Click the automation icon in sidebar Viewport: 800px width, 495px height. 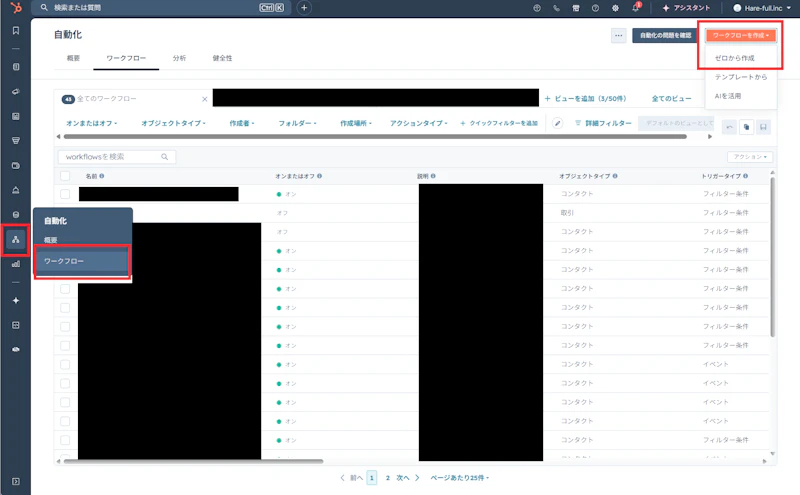[x=16, y=239]
